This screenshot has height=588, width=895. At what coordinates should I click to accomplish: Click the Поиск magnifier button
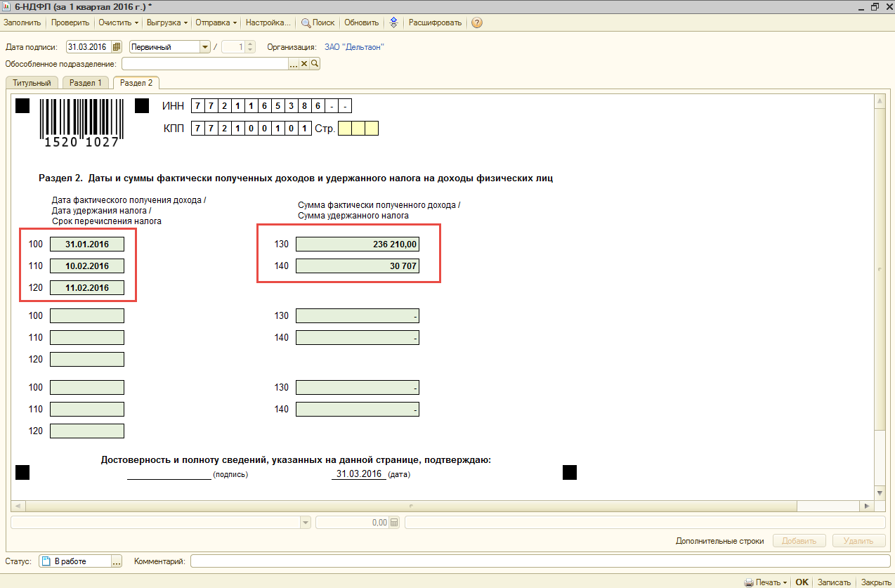pos(318,22)
